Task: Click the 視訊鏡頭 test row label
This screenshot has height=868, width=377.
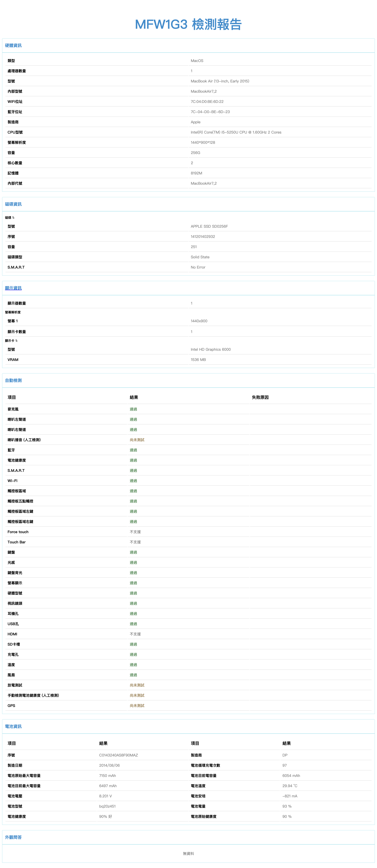Action: coord(15,604)
